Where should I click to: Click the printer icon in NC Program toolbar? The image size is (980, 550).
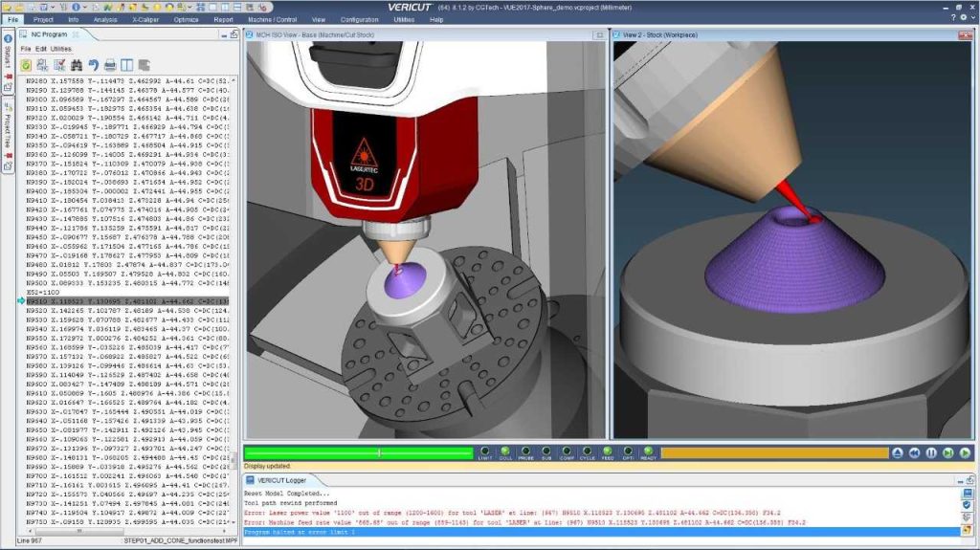(x=110, y=65)
